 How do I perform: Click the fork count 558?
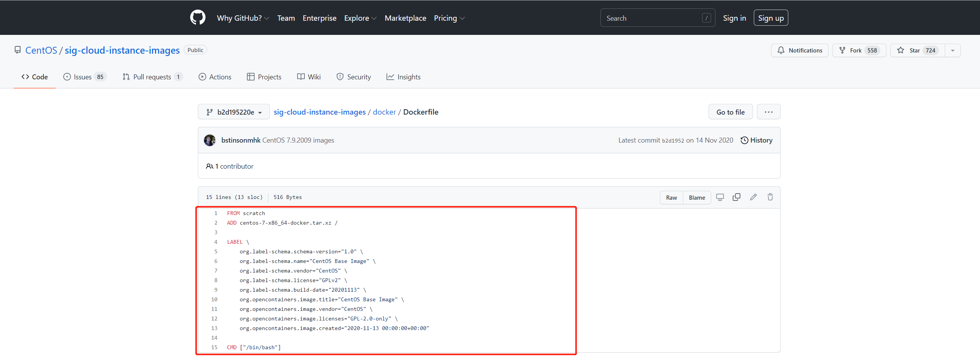872,50
